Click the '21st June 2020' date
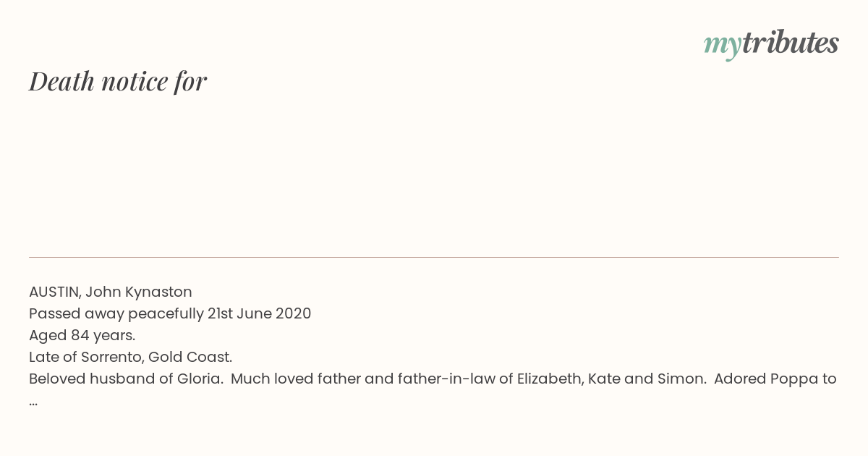Screen dimensions: 868x456 260,313
